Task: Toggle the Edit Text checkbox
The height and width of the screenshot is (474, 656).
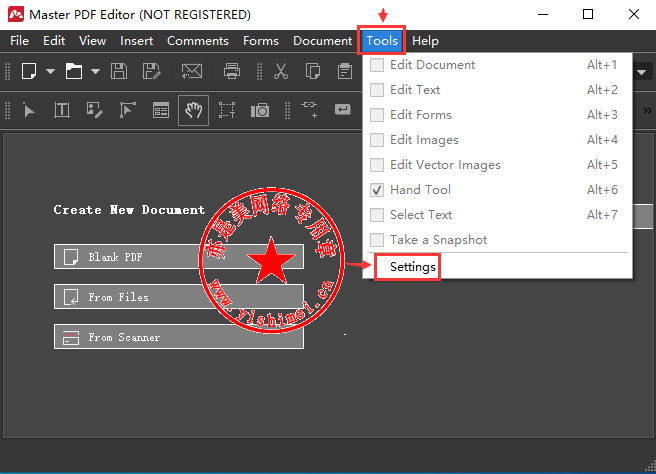Action: point(377,90)
